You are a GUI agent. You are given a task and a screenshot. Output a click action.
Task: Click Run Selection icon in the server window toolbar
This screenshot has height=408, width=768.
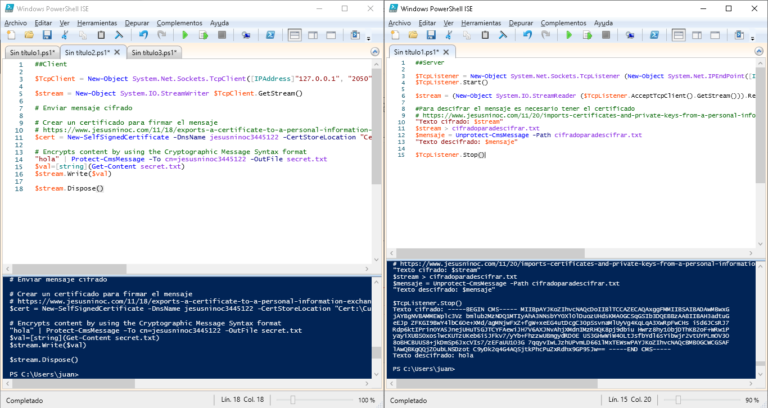tap(587, 35)
